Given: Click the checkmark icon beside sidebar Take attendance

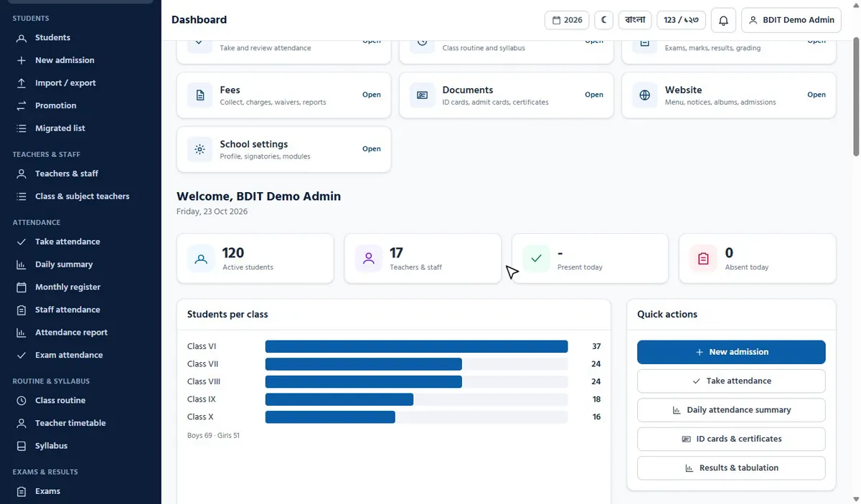Looking at the screenshot, I should click(22, 242).
